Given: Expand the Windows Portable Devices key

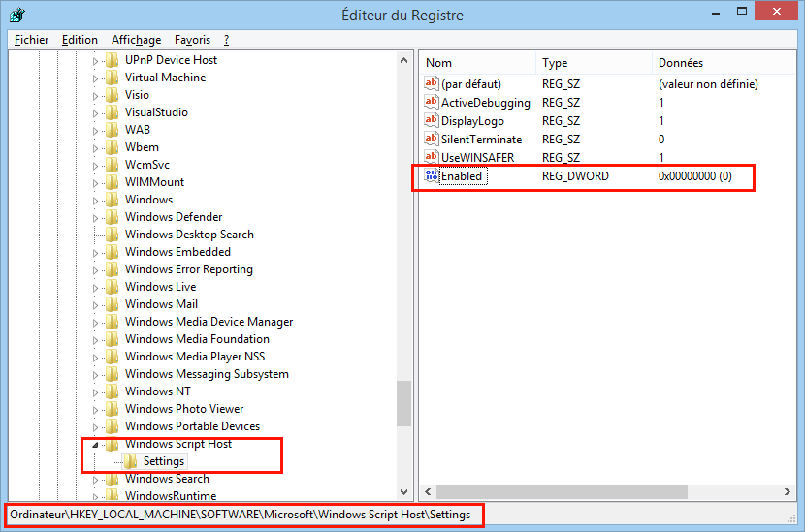Looking at the screenshot, I should click(x=95, y=427).
